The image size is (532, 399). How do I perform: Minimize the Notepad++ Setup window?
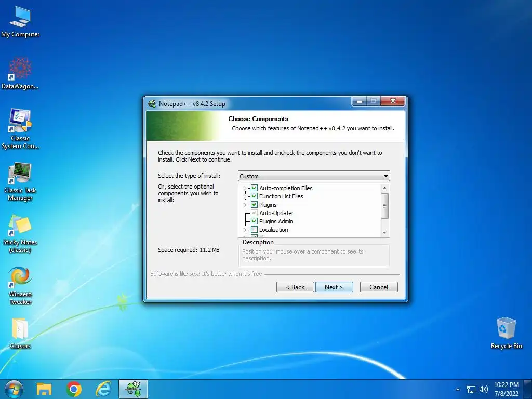[360, 101]
